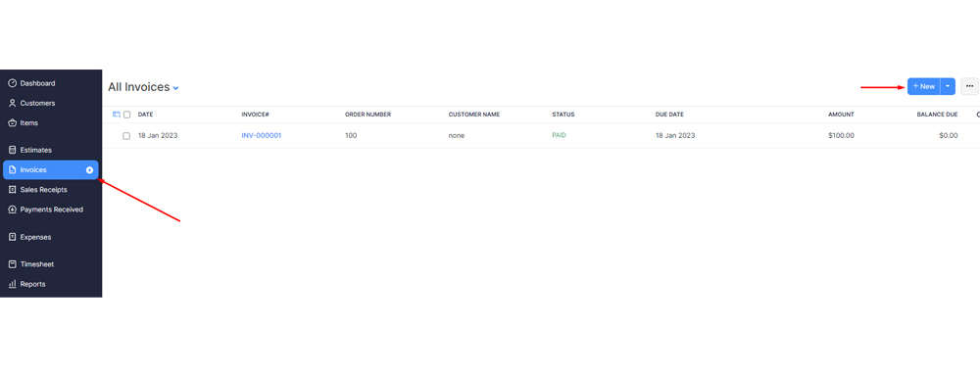Click the order number 100 cell
Viewport: 980px width, 373px height.
point(351,135)
